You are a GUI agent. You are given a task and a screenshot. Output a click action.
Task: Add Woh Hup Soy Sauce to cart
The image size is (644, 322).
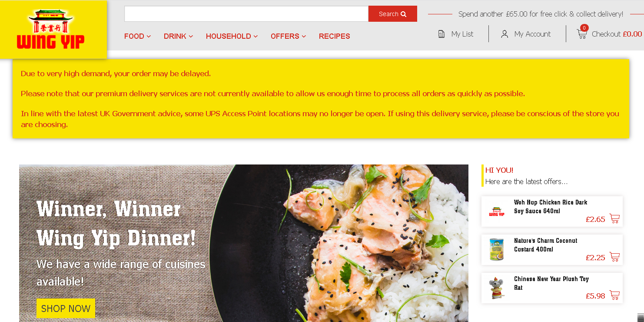614,218
